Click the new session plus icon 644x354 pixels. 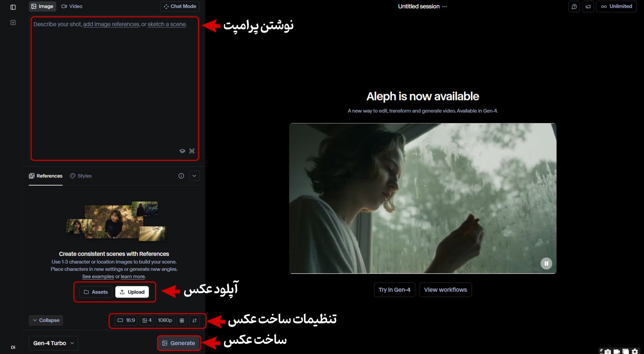tap(13, 23)
